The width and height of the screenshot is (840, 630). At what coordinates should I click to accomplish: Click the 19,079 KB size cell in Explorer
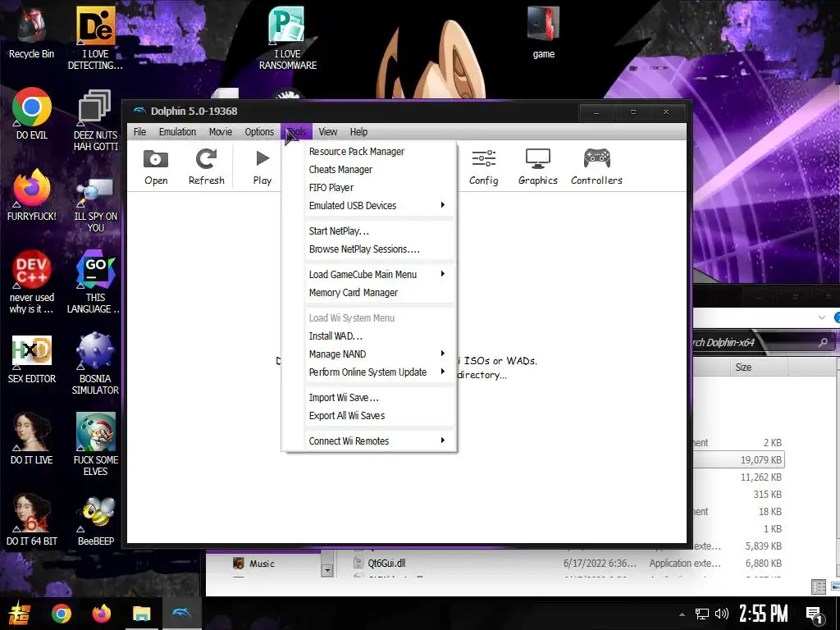point(760,460)
